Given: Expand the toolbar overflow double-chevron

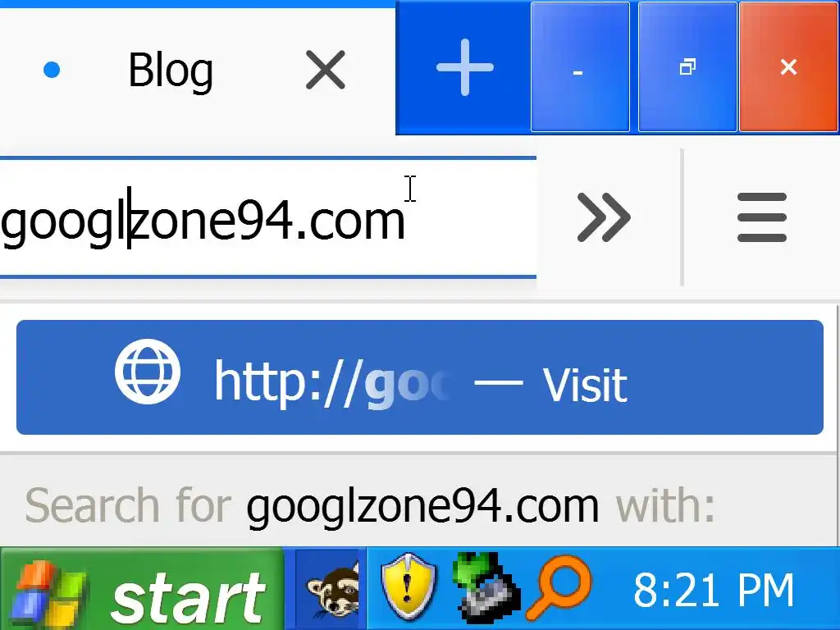Looking at the screenshot, I should pyautogui.click(x=604, y=217).
